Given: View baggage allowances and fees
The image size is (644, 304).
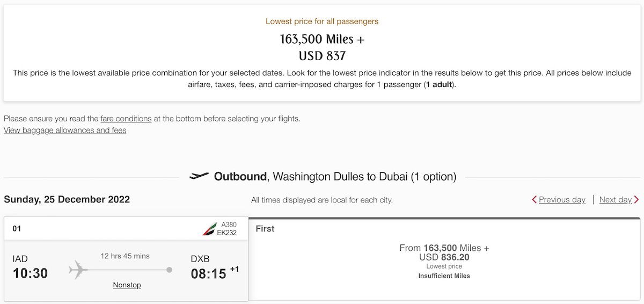Looking at the screenshot, I should (65, 131).
